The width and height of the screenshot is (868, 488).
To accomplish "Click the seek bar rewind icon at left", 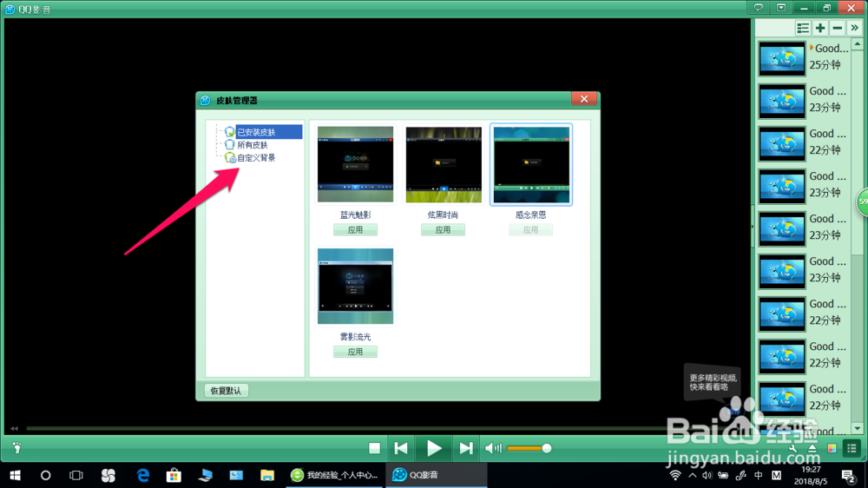I will click(x=15, y=428).
